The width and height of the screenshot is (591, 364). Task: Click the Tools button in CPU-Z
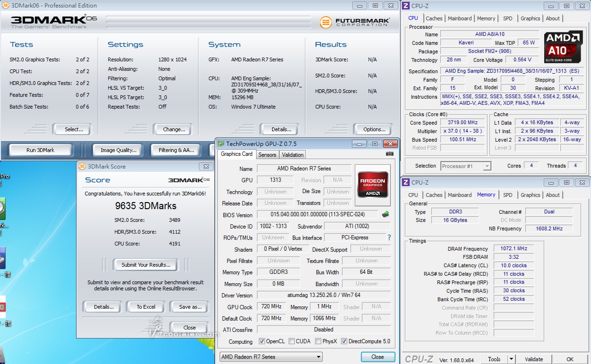pyautogui.click(x=494, y=359)
